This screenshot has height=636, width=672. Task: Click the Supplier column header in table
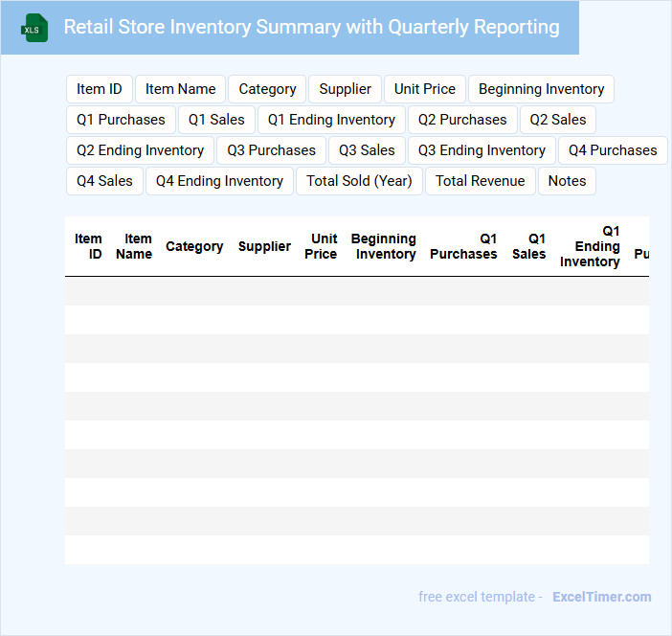264,246
